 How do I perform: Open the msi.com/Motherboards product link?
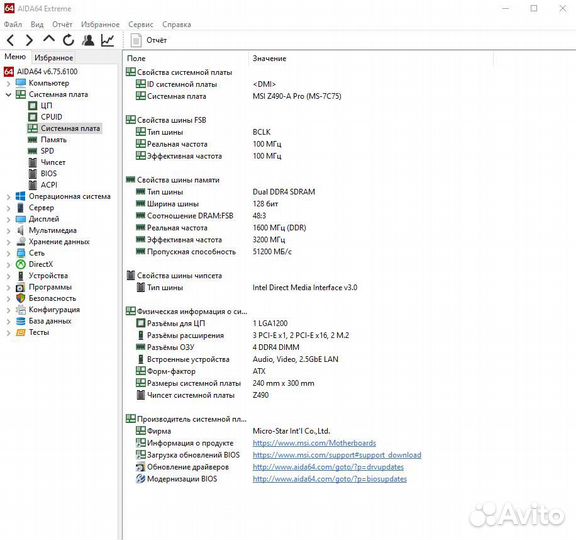(x=314, y=443)
